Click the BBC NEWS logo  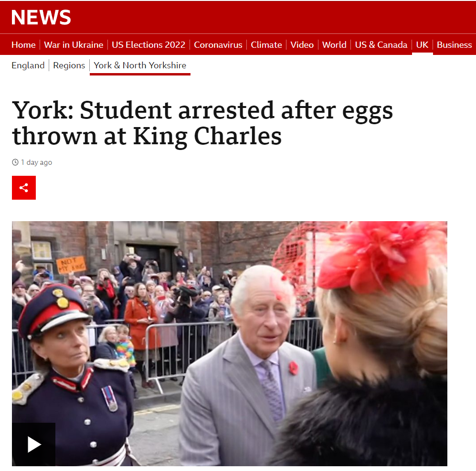point(41,17)
